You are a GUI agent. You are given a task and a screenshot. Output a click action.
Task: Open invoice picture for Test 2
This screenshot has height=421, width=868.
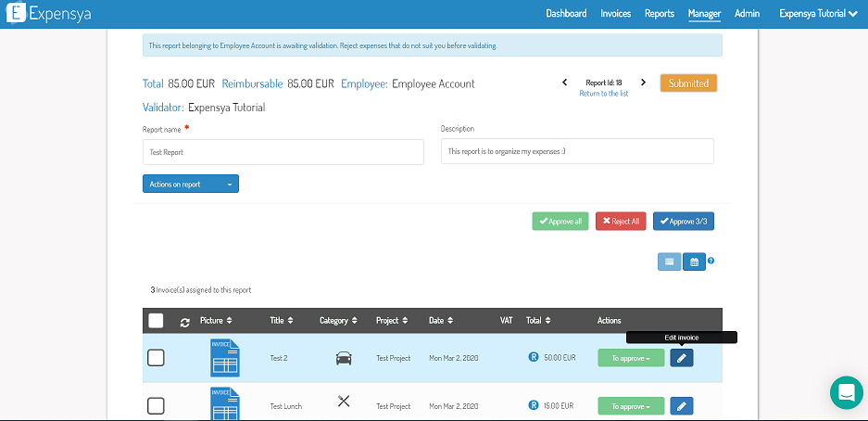(x=225, y=358)
